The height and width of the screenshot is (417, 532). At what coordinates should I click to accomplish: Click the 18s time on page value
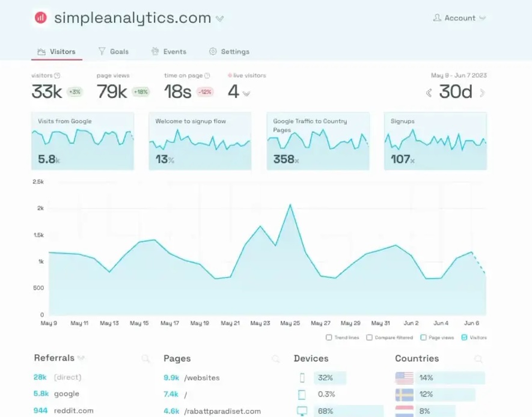(x=178, y=92)
